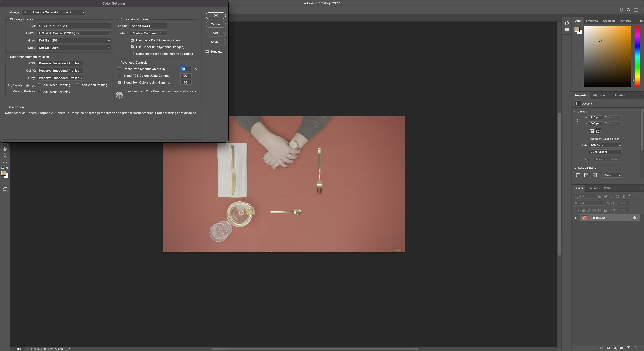
Task: Hide the Background layer visibility eye
Action: pyautogui.click(x=576, y=218)
